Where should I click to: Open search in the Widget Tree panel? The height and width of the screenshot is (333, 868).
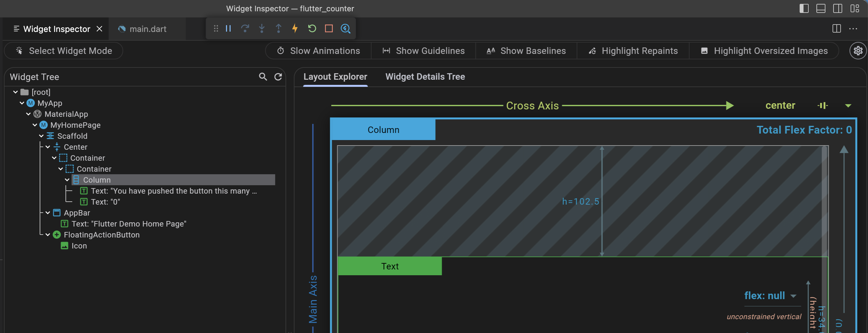pyautogui.click(x=262, y=76)
